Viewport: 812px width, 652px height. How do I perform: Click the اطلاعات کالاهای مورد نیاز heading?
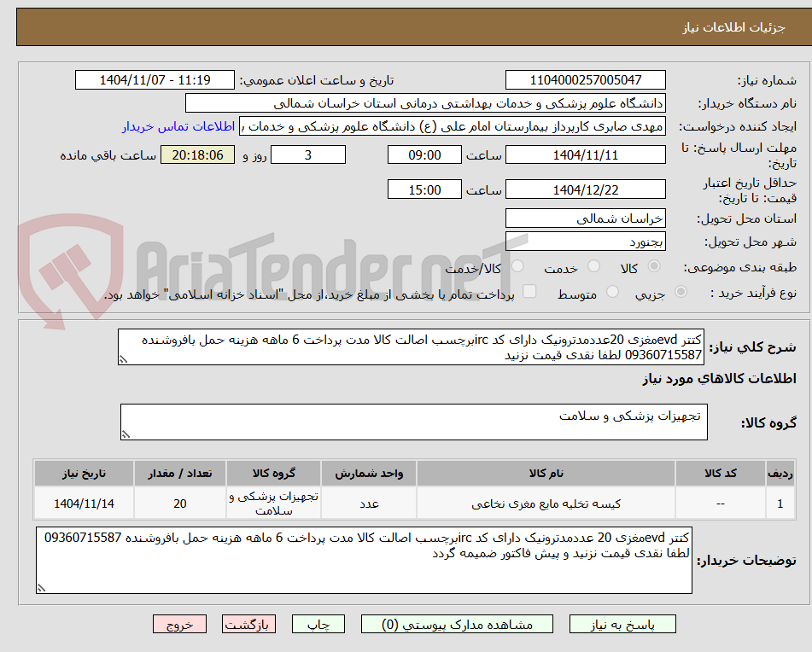point(719,379)
